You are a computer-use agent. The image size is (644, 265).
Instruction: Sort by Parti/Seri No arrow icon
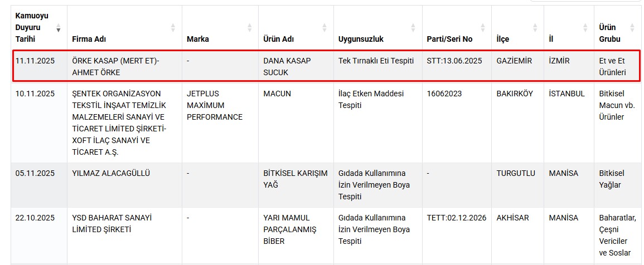(483, 28)
